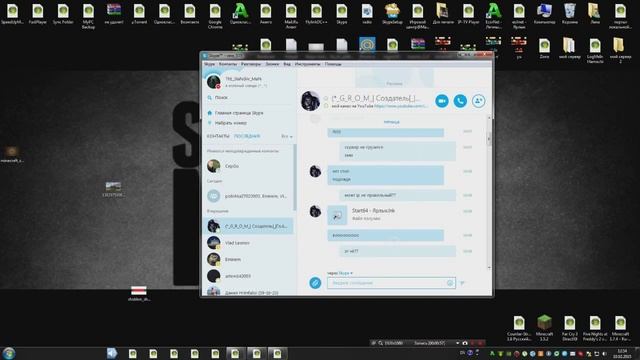This screenshot has width=640, height=360.
Task: Open the uTorrent desktop shortcut
Action: pos(139,13)
